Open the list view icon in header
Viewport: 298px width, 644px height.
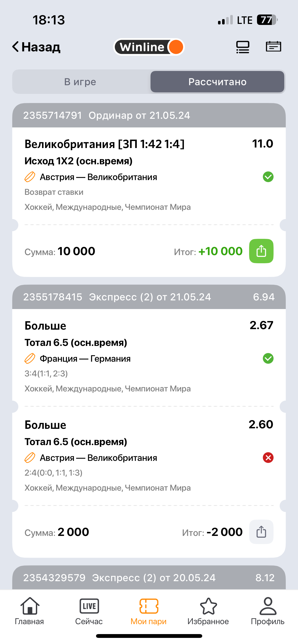point(242,47)
